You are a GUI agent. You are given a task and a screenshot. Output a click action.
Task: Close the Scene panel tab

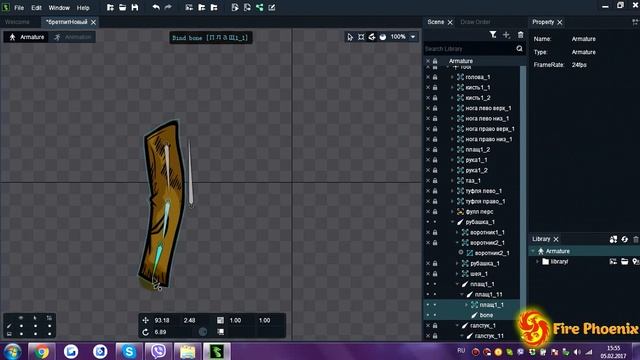(x=450, y=22)
